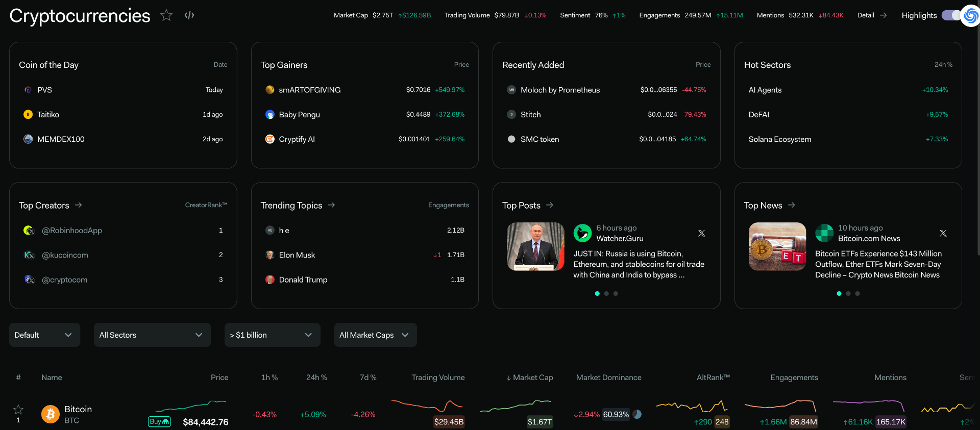Click the Russia Bitcoin post text
The height and width of the screenshot is (430, 980).
(639, 264)
